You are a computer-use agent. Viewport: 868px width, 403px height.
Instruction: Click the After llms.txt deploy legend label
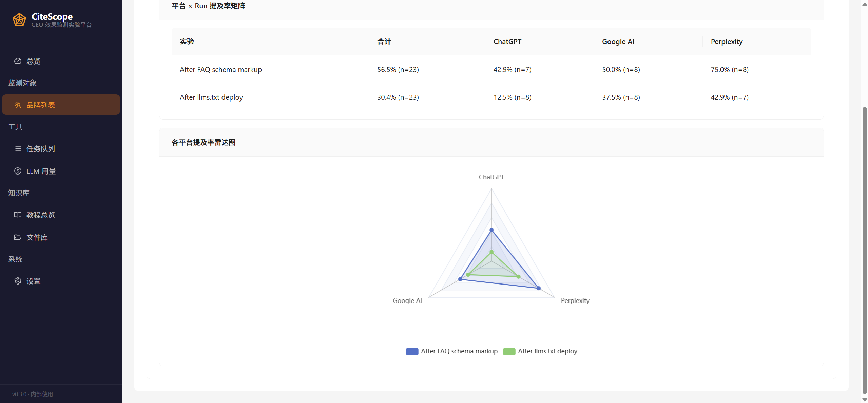(x=547, y=351)
